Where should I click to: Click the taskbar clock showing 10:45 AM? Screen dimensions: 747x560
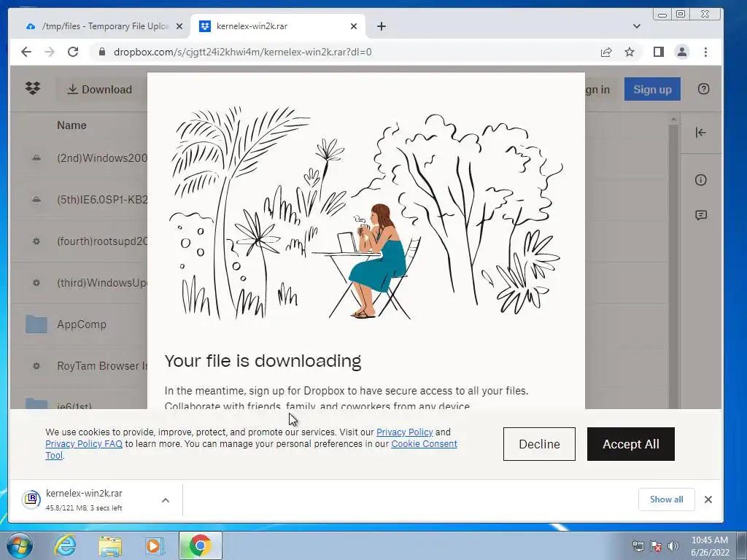710,546
